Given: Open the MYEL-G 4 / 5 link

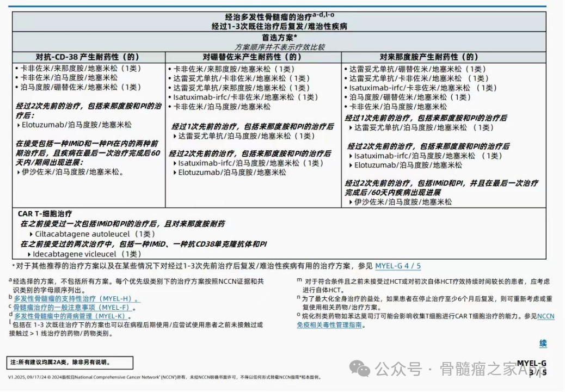Looking at the screenshot, I should (x=398, y=266).
